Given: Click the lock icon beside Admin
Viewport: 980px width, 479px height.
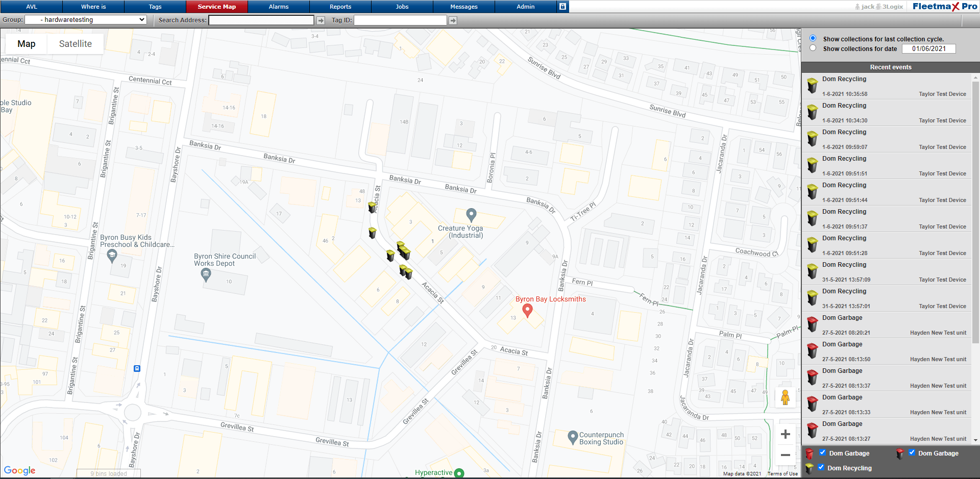Looking at the screenshot, I should click(x=562, y=7).
